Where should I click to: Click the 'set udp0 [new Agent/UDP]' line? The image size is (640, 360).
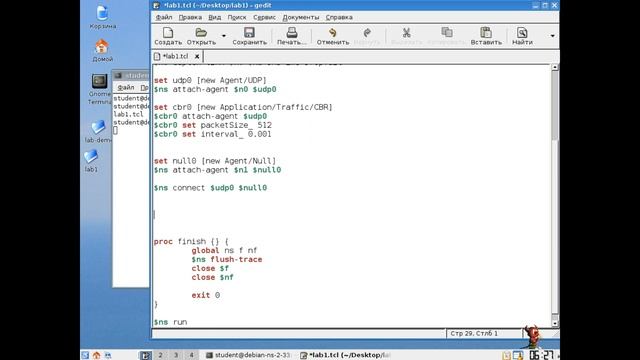point(210,80)
